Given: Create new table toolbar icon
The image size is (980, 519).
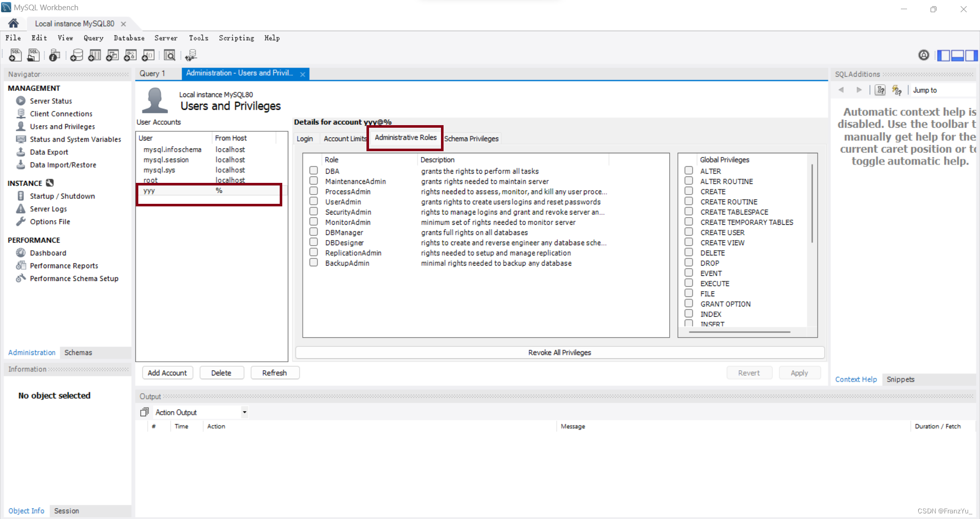Looking at the screenshot, I should (94, 55).
